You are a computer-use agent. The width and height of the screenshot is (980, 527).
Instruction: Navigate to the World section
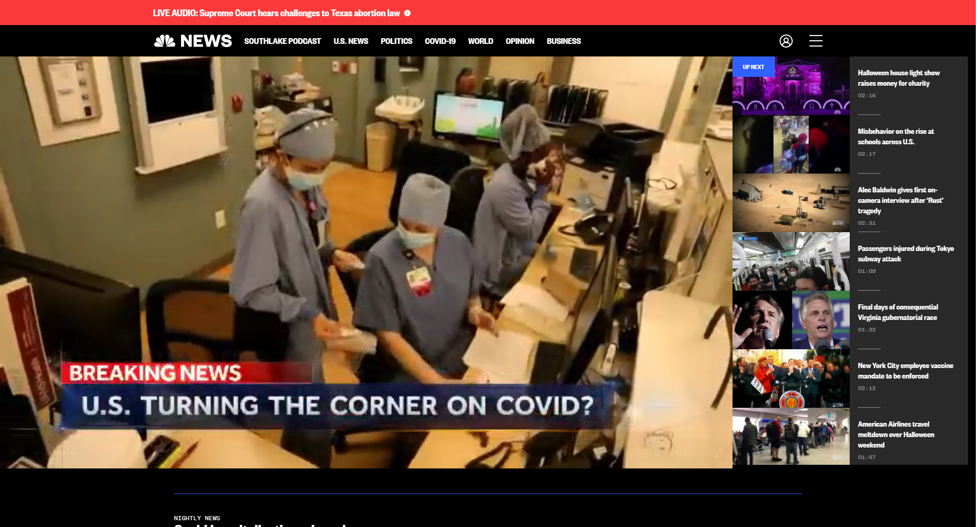pyautogui.click(x=480, y=41)
